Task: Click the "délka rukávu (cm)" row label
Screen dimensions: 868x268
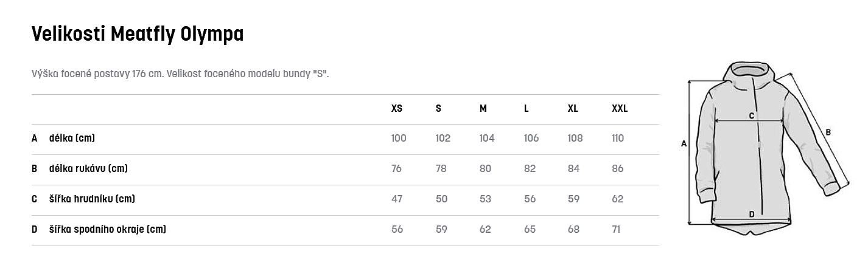Action: point(88,169)
